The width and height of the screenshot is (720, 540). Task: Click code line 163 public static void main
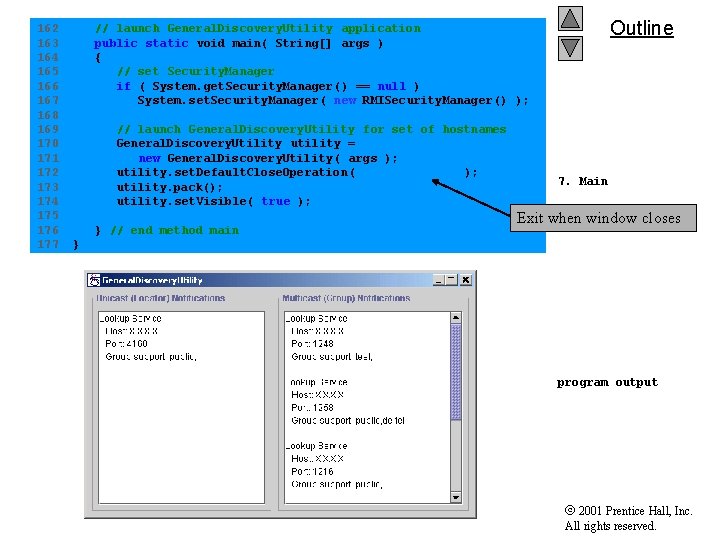point(238,43)
